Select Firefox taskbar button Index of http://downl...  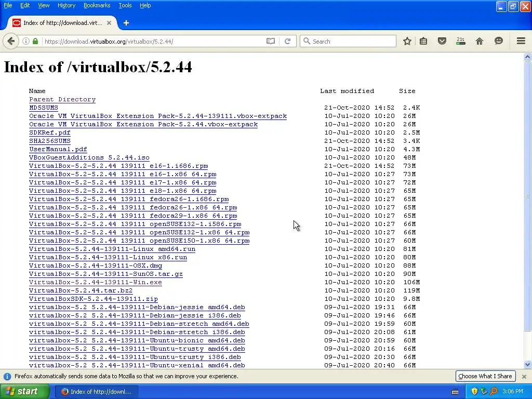pyautogui.click(x=97, y=392)
